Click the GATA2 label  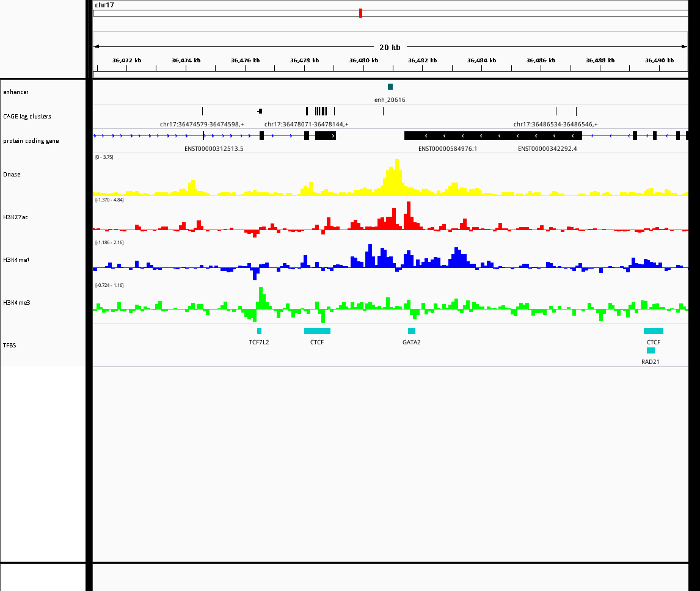tap(411, 343)
